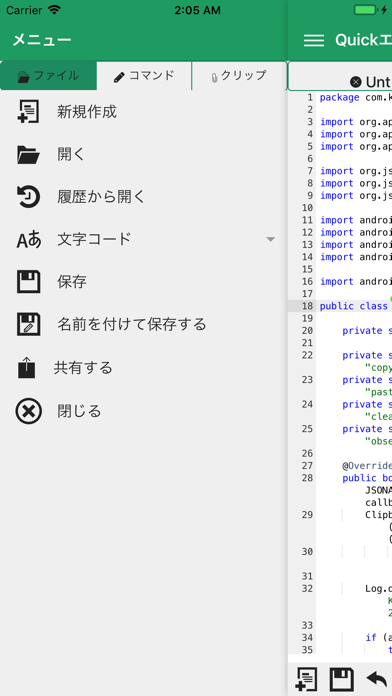Image resolution: width=392 pixels, height=696 pixels.
Task: Choose 履歴から開く from the file menu
Action: tap(101, 197)
